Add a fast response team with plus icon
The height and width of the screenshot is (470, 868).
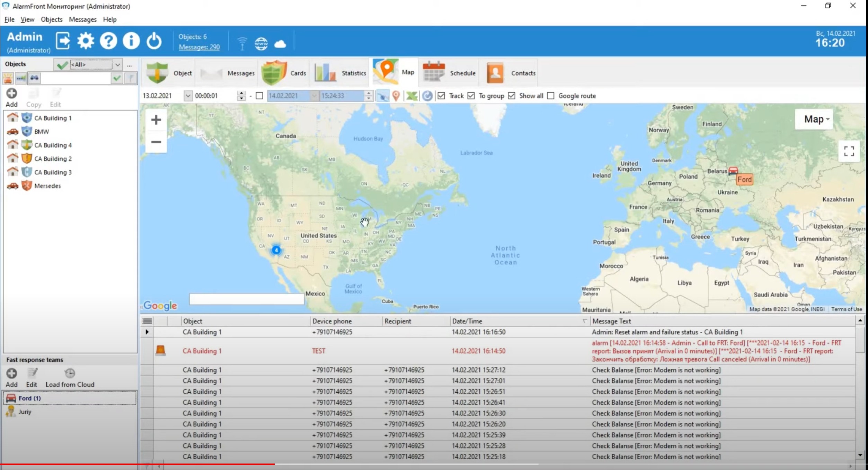click(11, 373)
